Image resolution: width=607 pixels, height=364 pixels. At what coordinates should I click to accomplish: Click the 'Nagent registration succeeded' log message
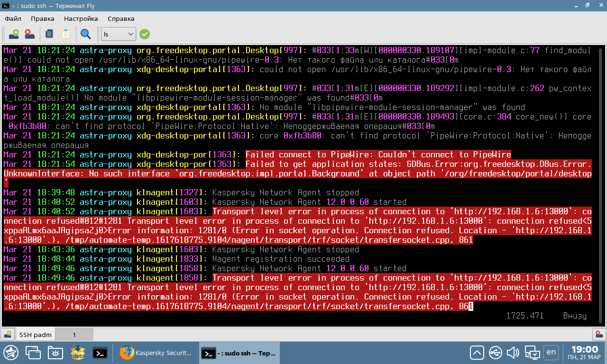pyautogui.click(x=281, y=259)
